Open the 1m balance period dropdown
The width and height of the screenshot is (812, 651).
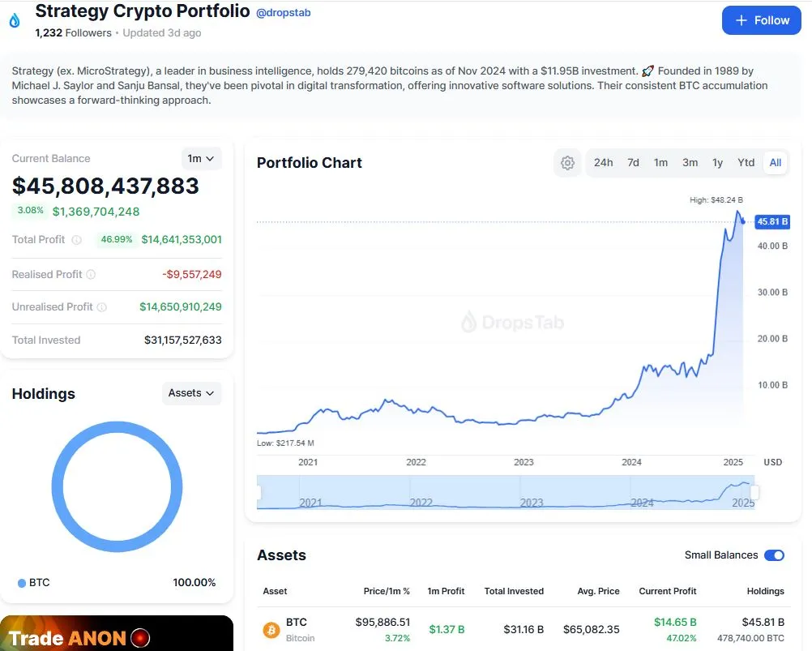pos(201,158)
